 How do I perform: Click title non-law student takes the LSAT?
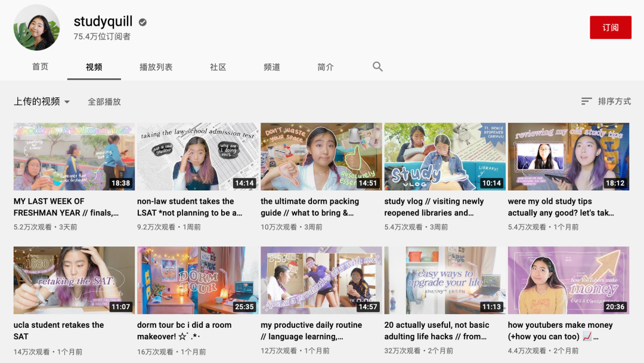click(x=190, y=207)
